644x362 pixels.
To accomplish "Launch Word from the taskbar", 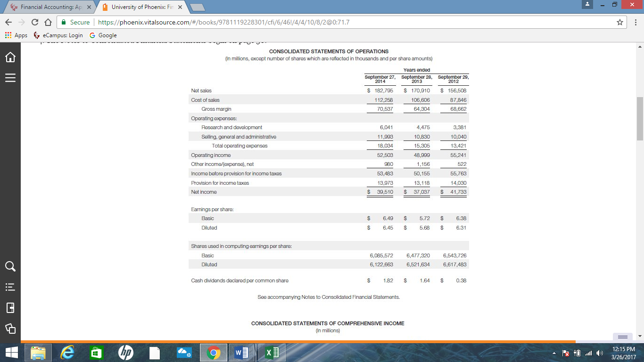I will (x=241, y=352).
